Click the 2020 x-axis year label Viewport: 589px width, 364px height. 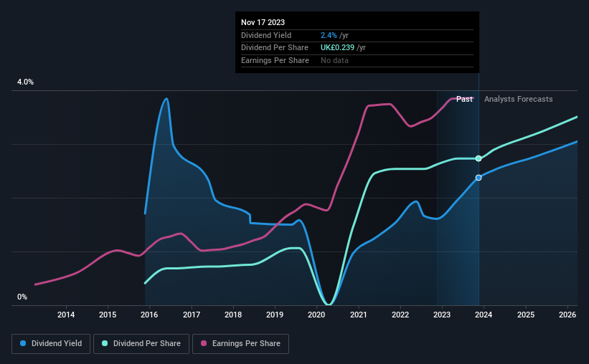pyautogui.click(x=316, y=315)
